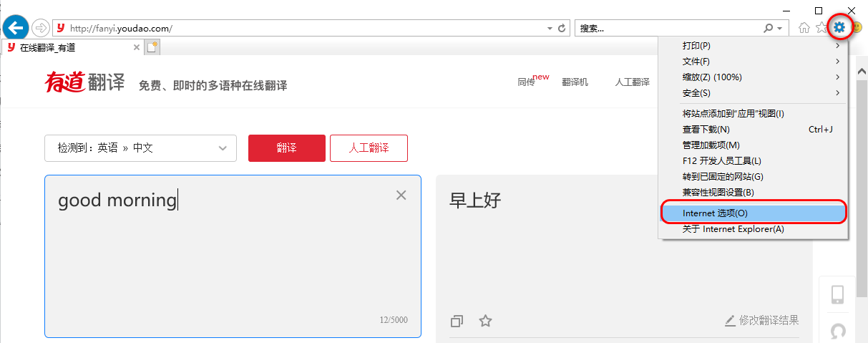Click in the good morning text area
This screenshot has width=868, height=343.
click(x=233, y=256)
